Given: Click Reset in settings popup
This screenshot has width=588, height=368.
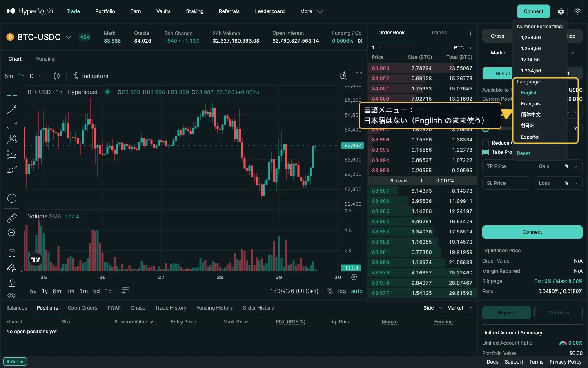Looking at the screenshot, I should point(523,153).
